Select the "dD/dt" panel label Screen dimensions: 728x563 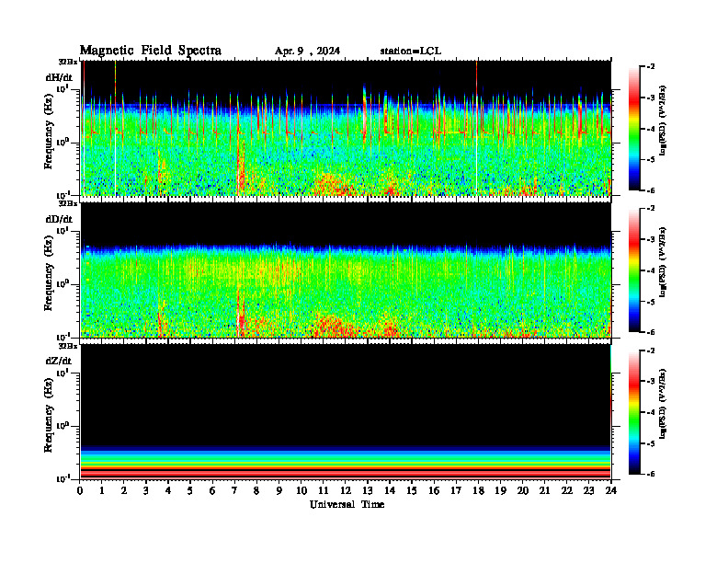[x=59, y=219]
